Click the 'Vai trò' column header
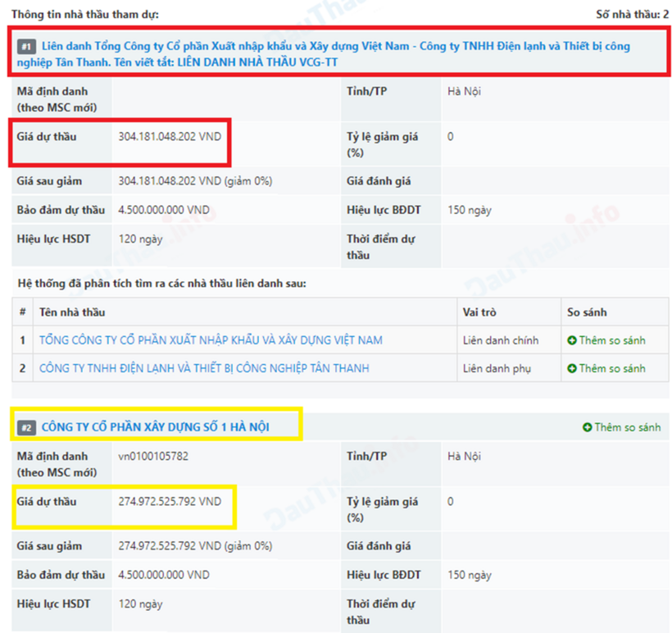Viewport: 672px width, 633px height. pos(479,312)
